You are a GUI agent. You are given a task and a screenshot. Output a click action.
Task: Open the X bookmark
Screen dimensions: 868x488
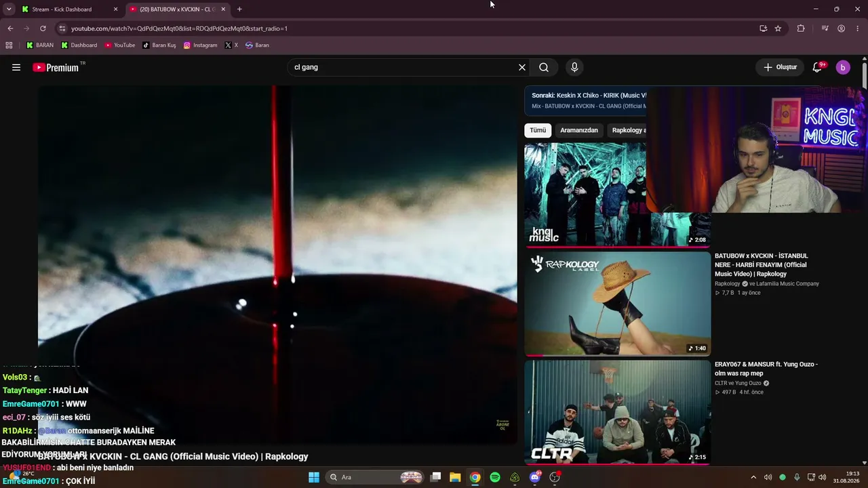232,45
